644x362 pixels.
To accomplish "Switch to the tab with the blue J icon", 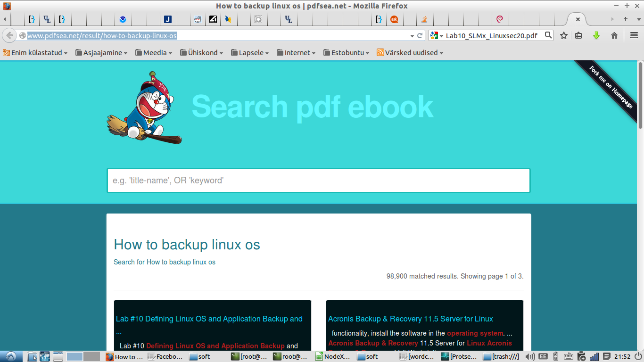I will (167, 19).
